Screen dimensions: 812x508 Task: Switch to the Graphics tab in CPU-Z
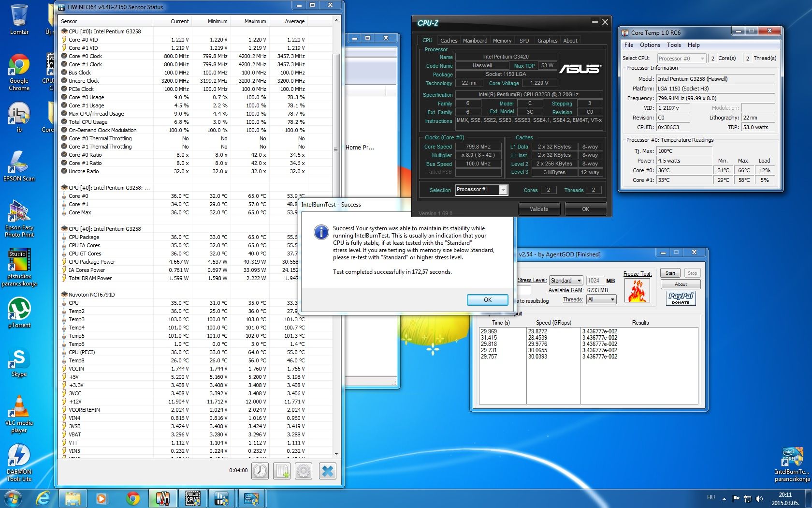point(547,41)
